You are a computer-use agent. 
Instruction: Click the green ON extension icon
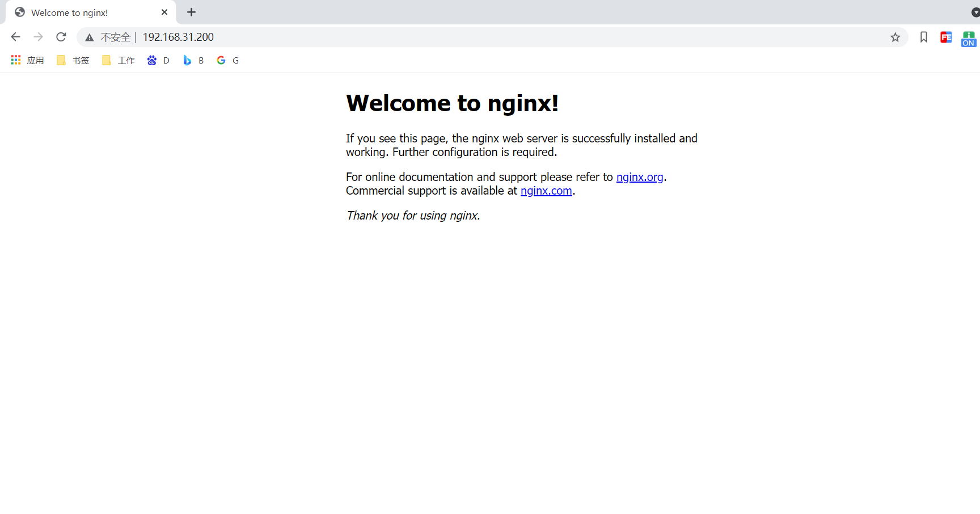[x=969, y=39]
